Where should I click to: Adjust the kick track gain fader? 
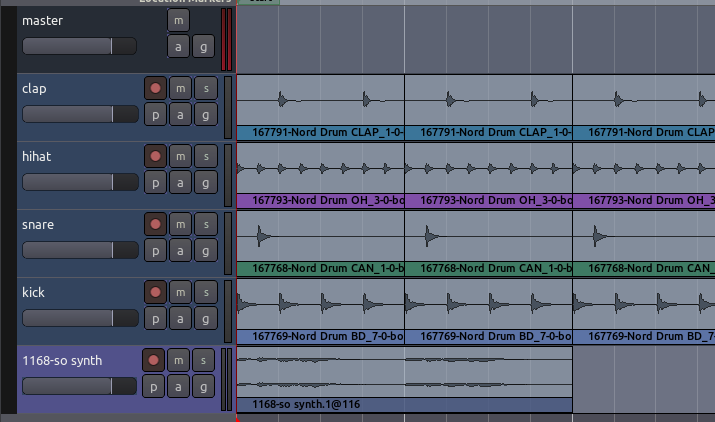click(80, 318)
